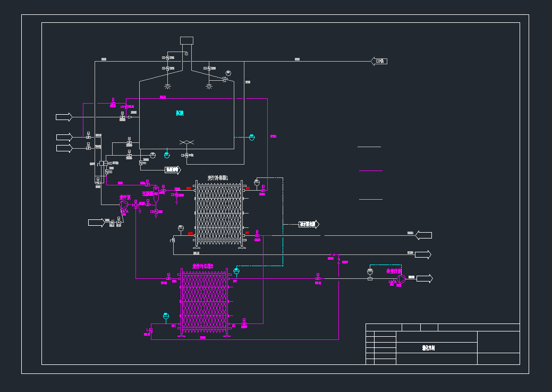Click the instrument circle near tank top right
The width and height of the screenshot is (552, 392).
point(228,73)
